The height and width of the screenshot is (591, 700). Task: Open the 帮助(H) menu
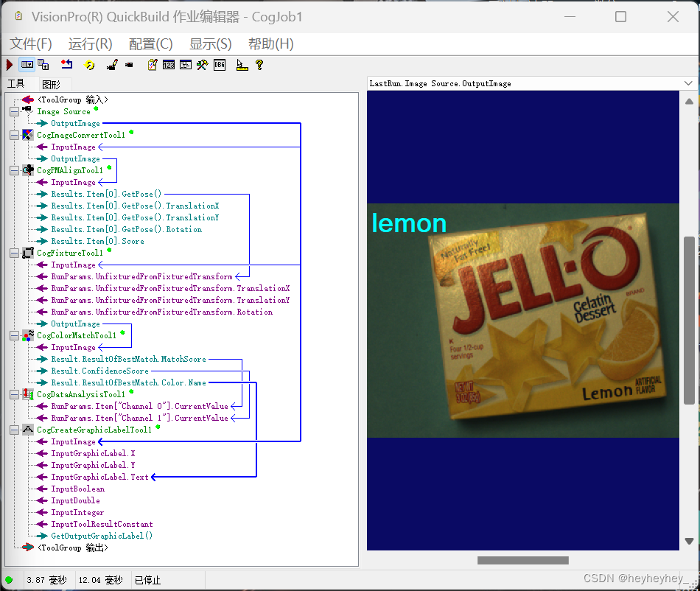271,44
